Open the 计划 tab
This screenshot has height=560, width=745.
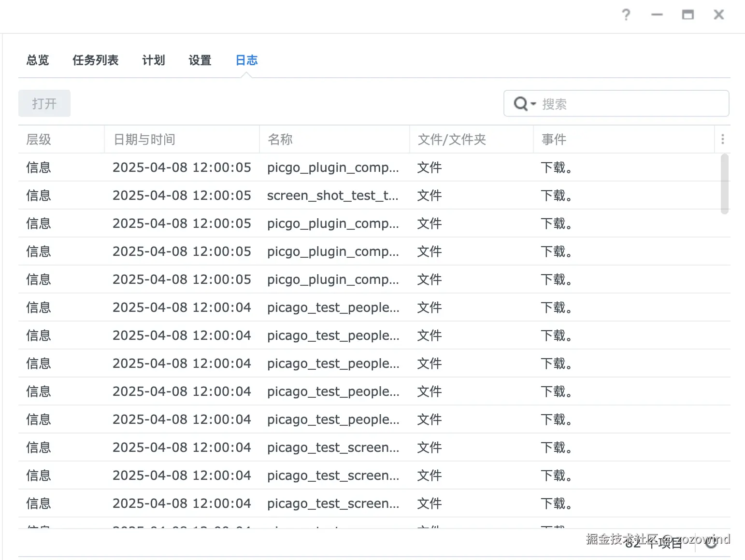click(154, 60)
